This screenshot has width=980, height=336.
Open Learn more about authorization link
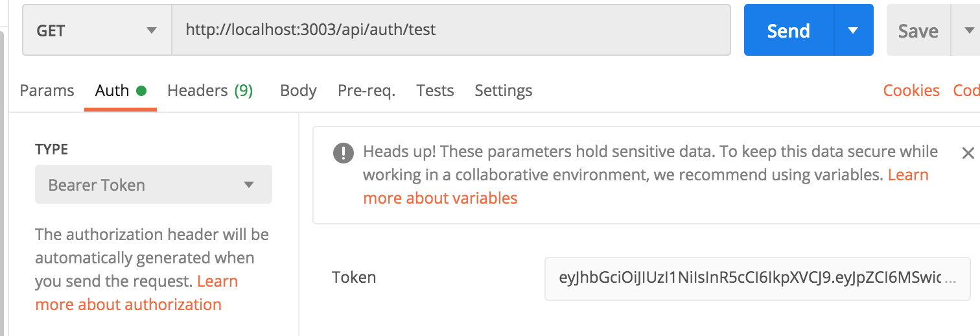point(137,293)
